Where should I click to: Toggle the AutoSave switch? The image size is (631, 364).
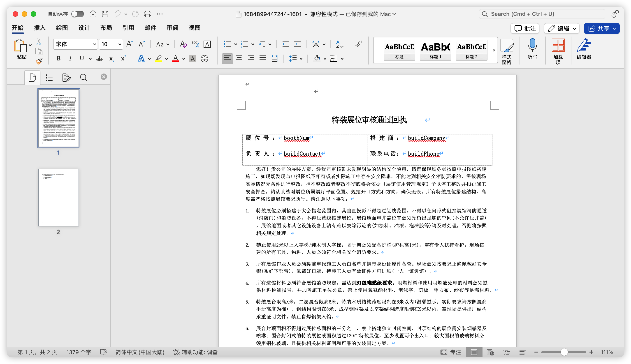click(77, 14)
